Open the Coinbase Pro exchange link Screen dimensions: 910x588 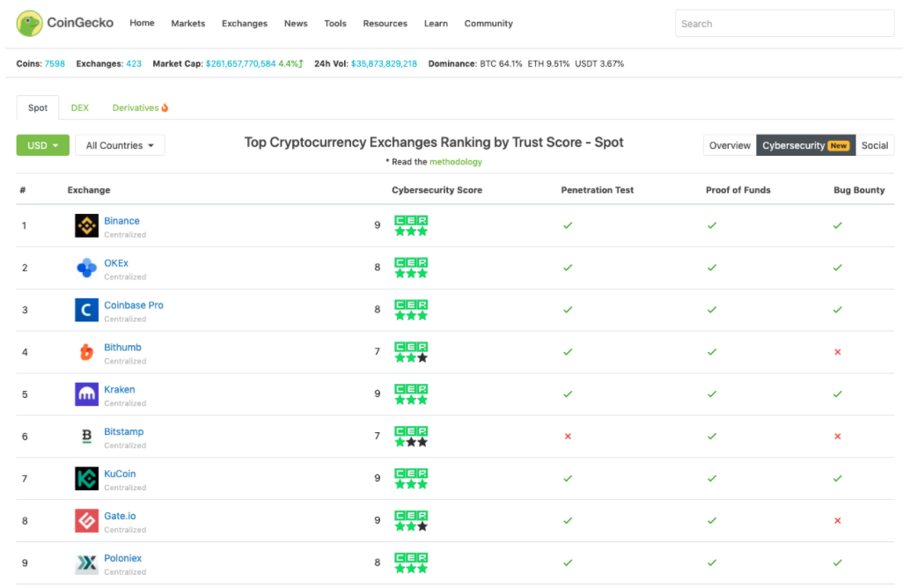tap(134, 305)
